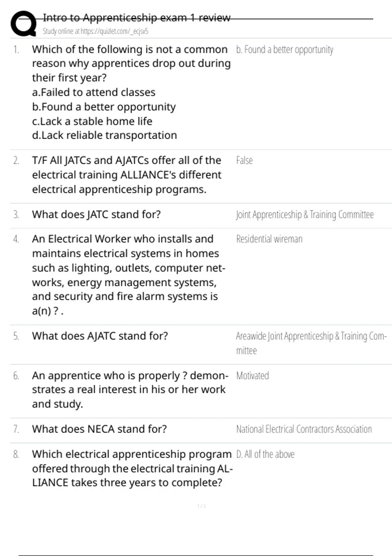Click 'What does NECA stand for?' question

99,429
